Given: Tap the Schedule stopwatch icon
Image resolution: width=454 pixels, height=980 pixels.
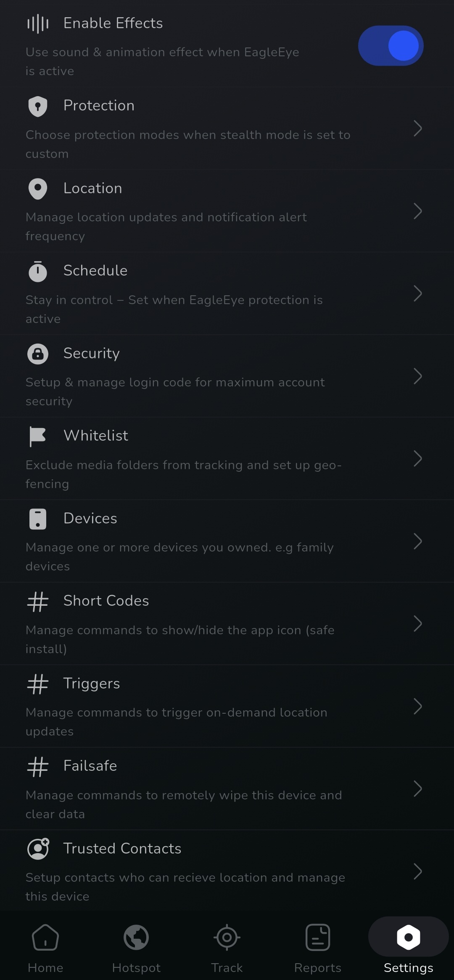Looking at the screenshot, I should pyautogui.click(x=38, y=271).
